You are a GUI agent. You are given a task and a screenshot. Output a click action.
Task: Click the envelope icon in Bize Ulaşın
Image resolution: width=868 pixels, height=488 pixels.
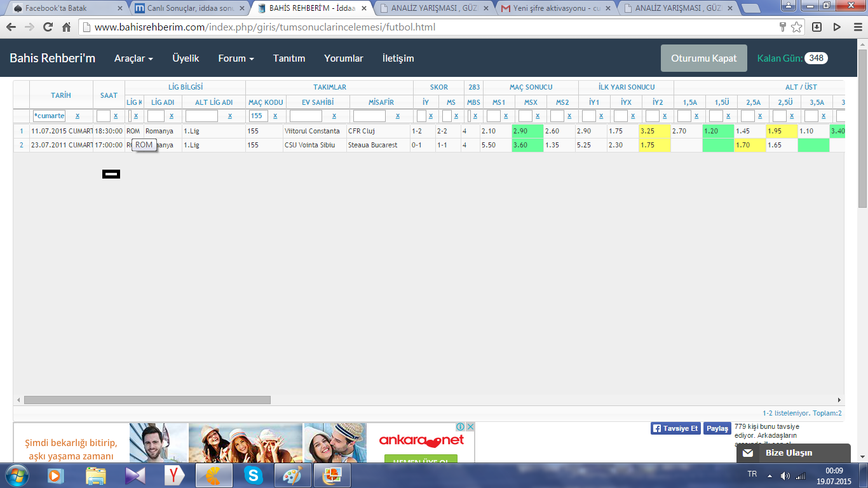tap(748, 453)
